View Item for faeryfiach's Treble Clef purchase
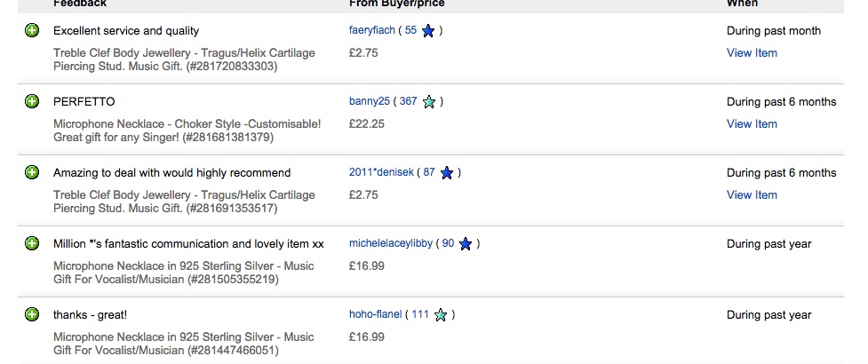The width and height of the screenshot is (868, 364). click(752, 53)
